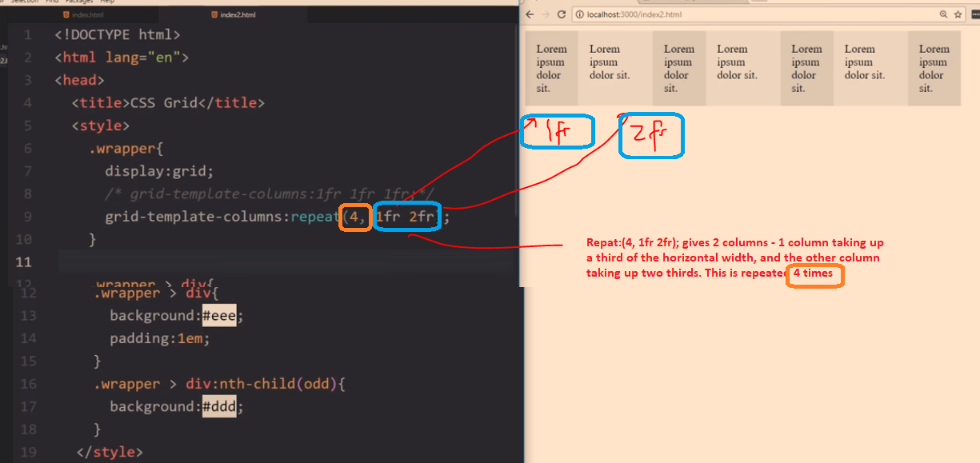Bookmark this page with the star icon

tap(958, 14)
